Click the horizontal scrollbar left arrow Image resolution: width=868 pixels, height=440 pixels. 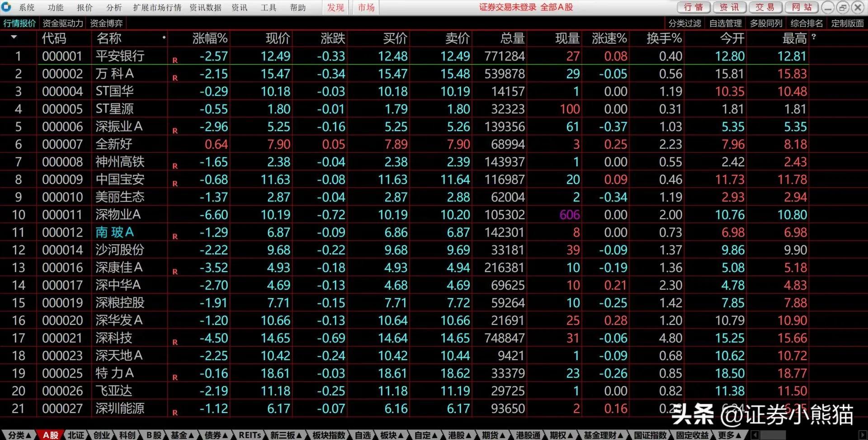pos(755,435)
